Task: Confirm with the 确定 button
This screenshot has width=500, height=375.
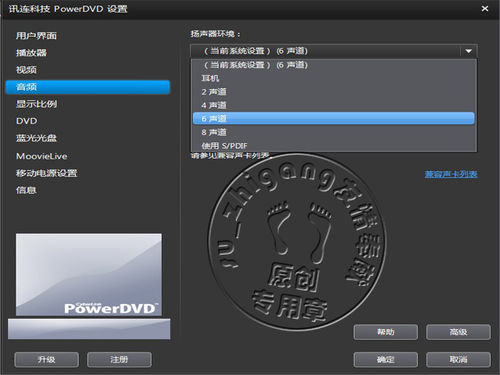Action: coord(386,360)
